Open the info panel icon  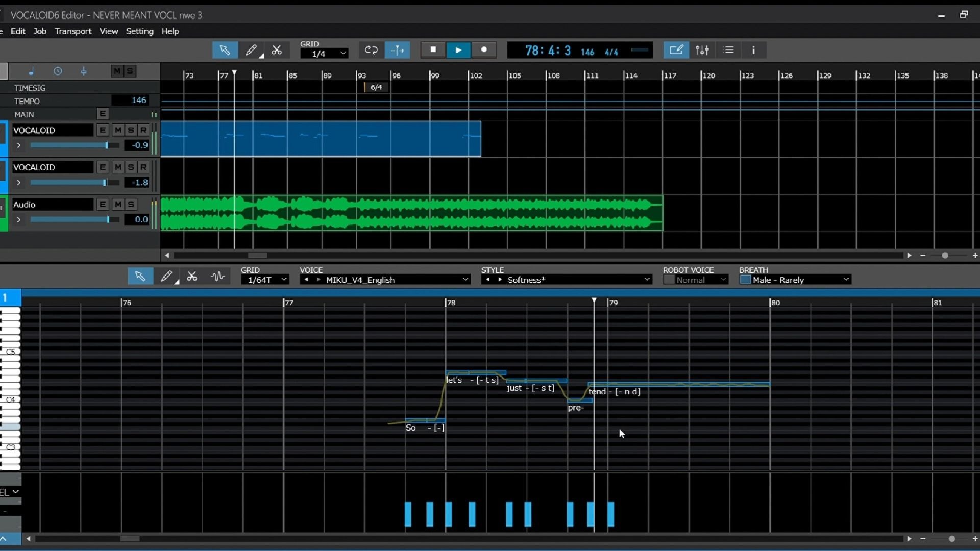(x=753, y=50)
